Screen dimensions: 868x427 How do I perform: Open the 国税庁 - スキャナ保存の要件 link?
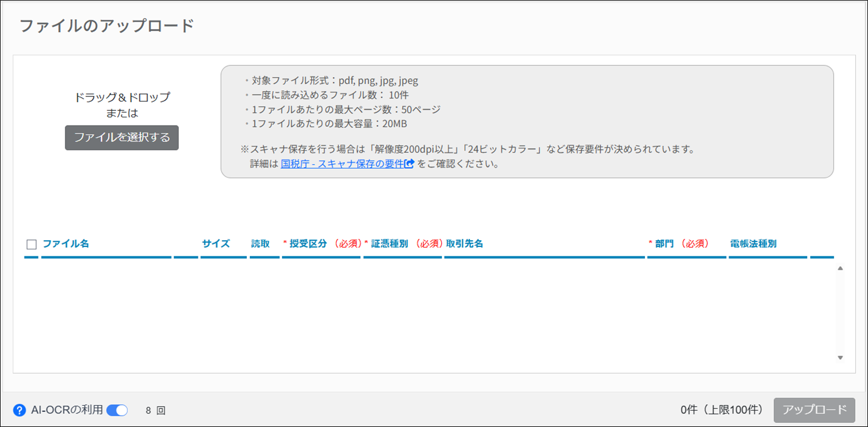click(x=342, y=164)
